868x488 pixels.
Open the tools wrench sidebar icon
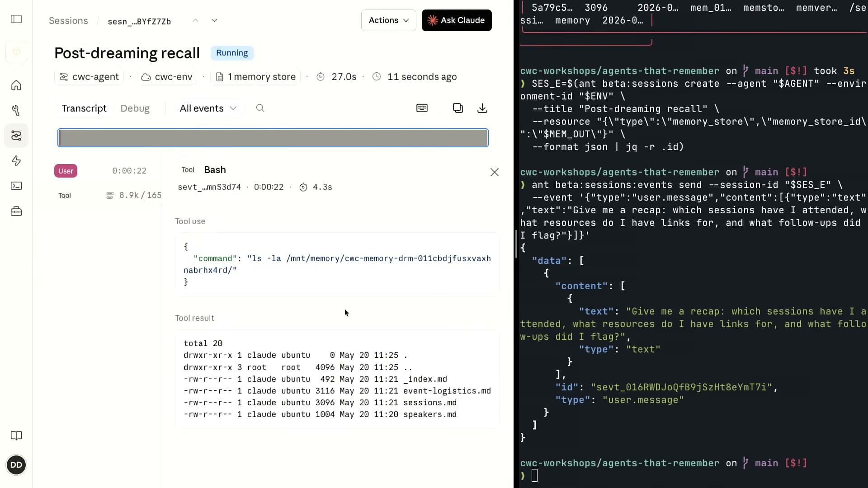pos(16,111)
